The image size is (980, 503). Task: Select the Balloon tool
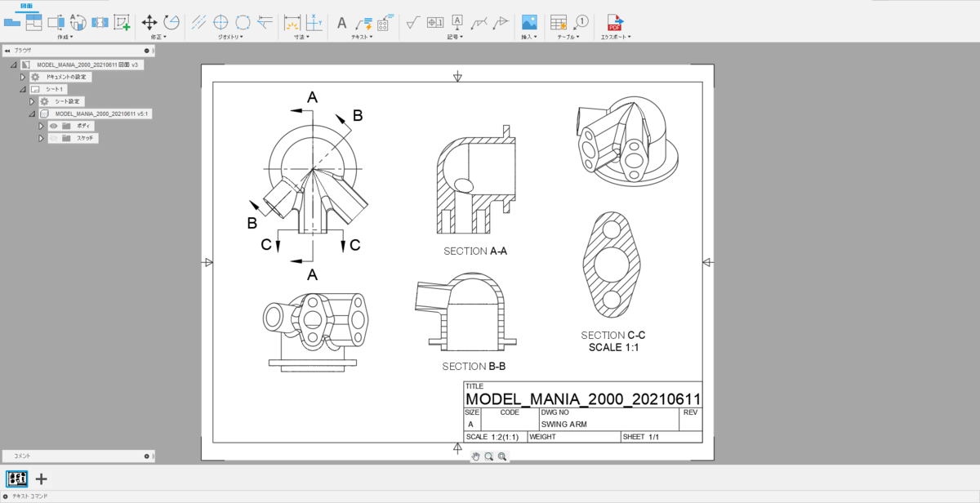(581, 22)
